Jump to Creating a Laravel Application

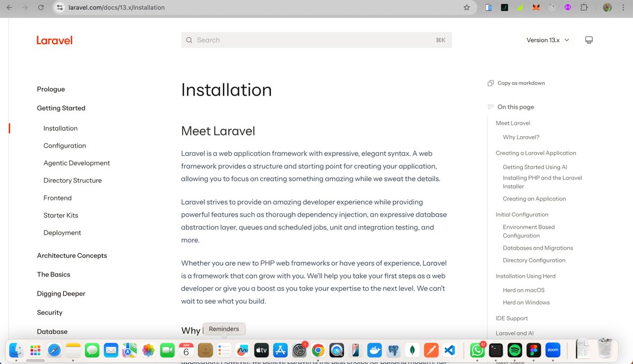pyautogui.click(x=536, y=153)
